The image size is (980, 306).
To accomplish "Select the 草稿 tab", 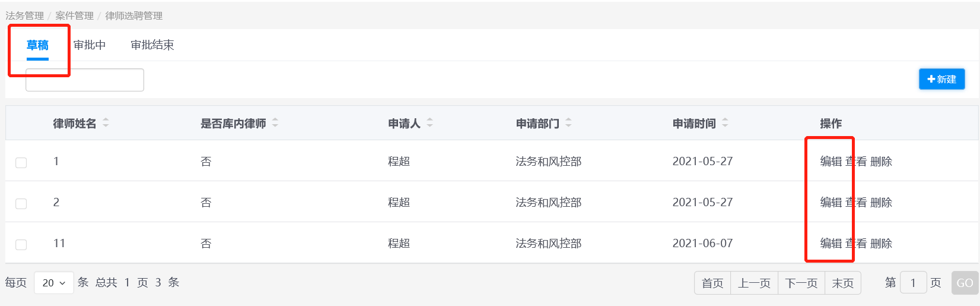I will pyautogui.click(x=37, y=45).
